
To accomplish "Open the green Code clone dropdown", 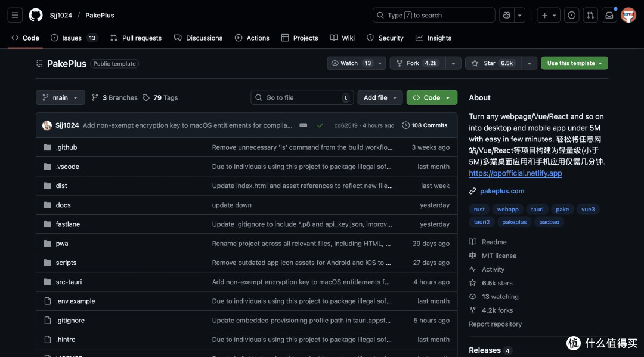I will pos(432,97).
